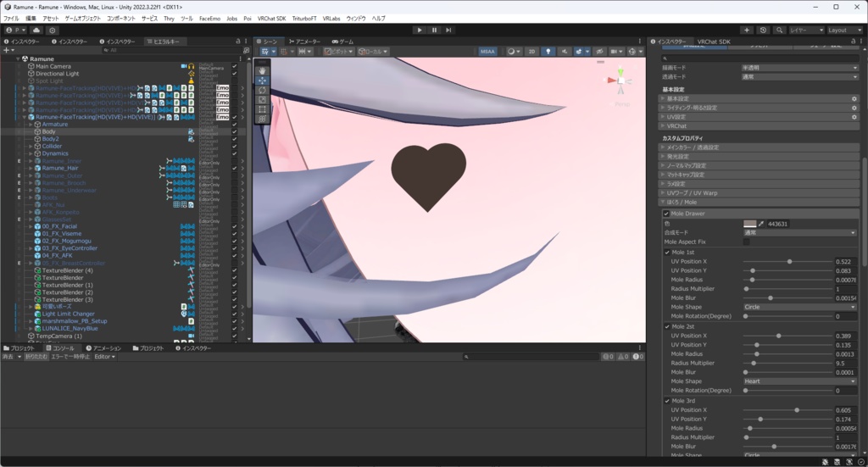This screenshot has height=467, width=868.
Task: Open the Layout dropdown
Action: click(x=845, y=30)
